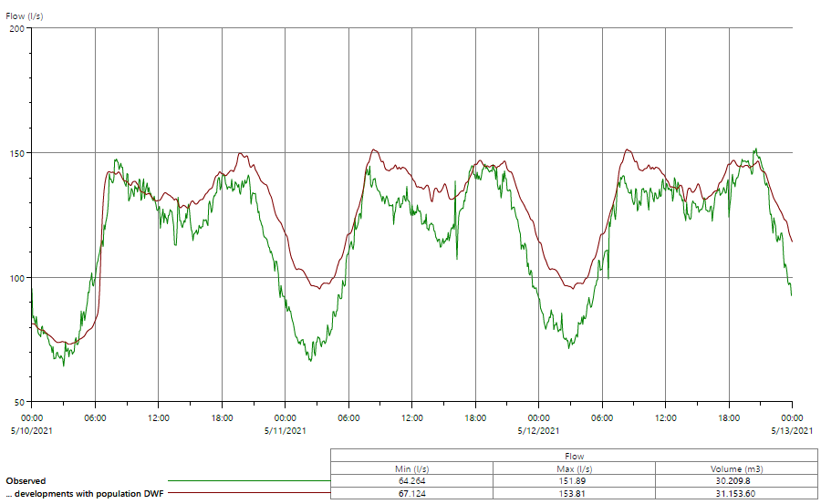Click the 5/12/2021 date label
The width and height of the screenshot is (821, 504).
click(x=538, y=430)
